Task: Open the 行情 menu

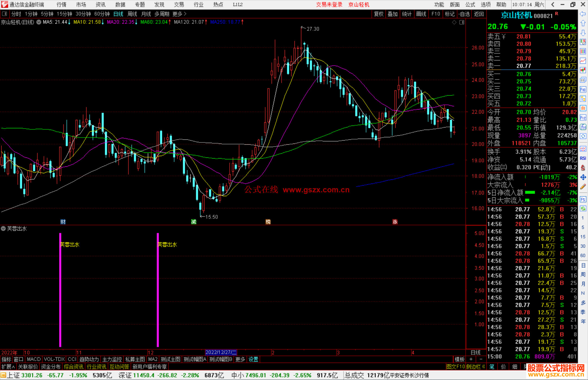Action: pos(61,5)
